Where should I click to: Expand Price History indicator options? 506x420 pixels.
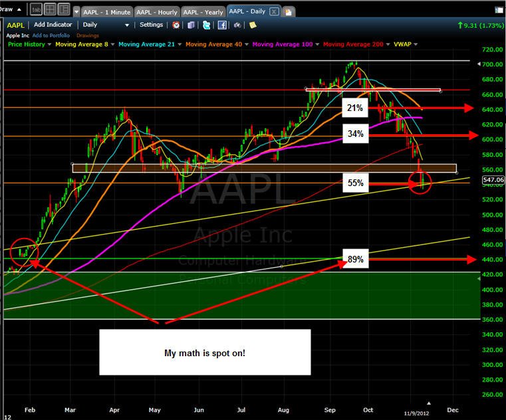(x=49, y=45)
